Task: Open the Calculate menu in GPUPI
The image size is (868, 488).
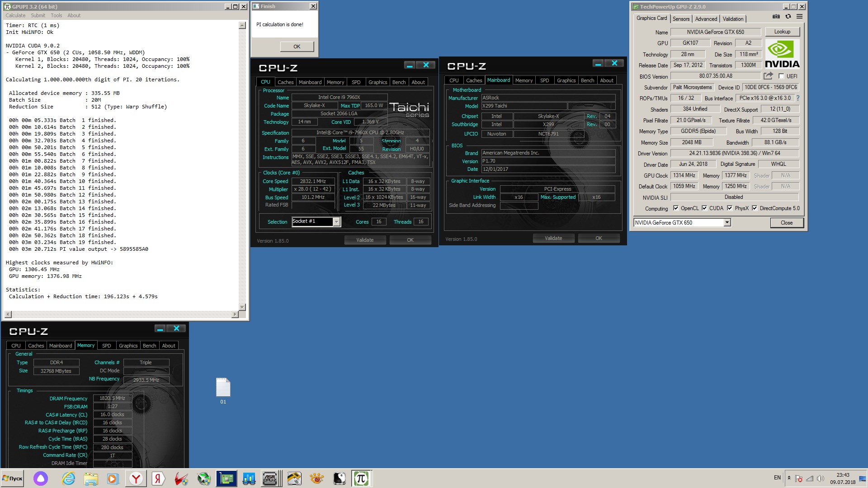Action: point(15,15)
